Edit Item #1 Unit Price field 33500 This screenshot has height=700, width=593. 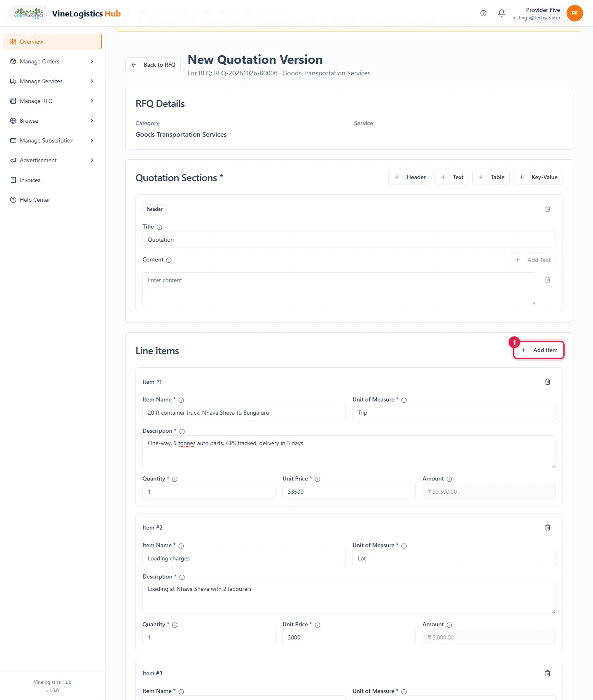pos(349,491)
